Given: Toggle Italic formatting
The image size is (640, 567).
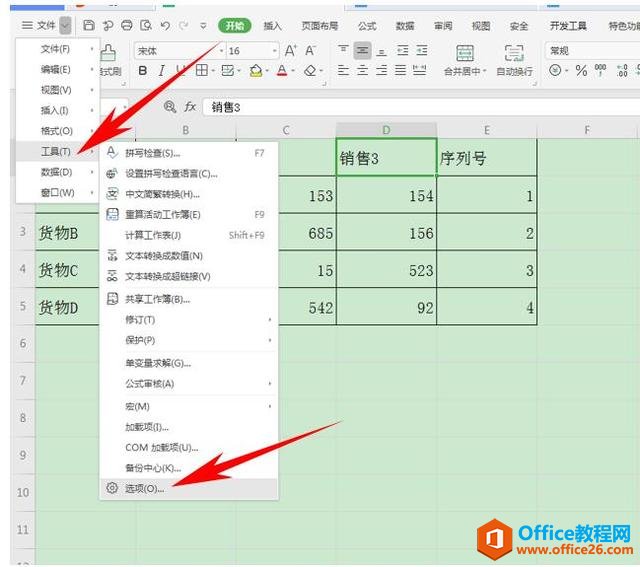Looking at the screenshot, I should tap(162, 71).
